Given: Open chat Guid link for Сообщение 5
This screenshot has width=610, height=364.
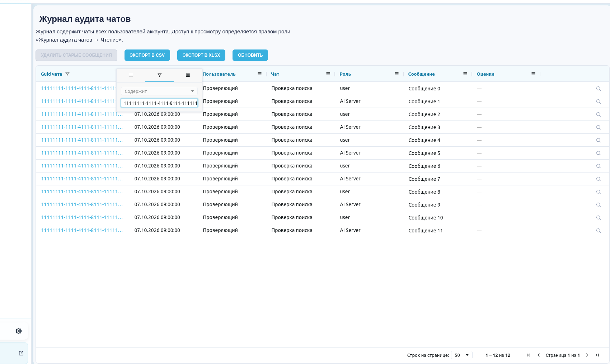Looking at the screenshot, I should (x=82, y=153).
